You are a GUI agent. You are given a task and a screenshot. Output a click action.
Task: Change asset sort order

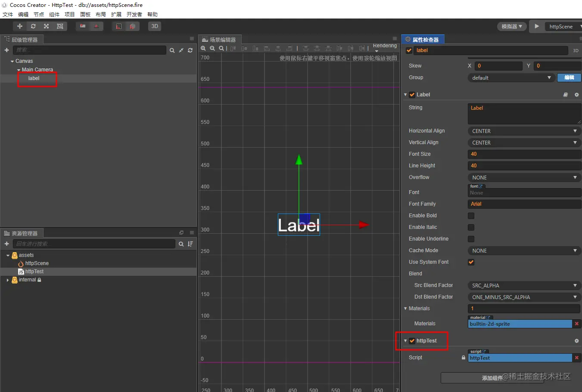point(190,244)
